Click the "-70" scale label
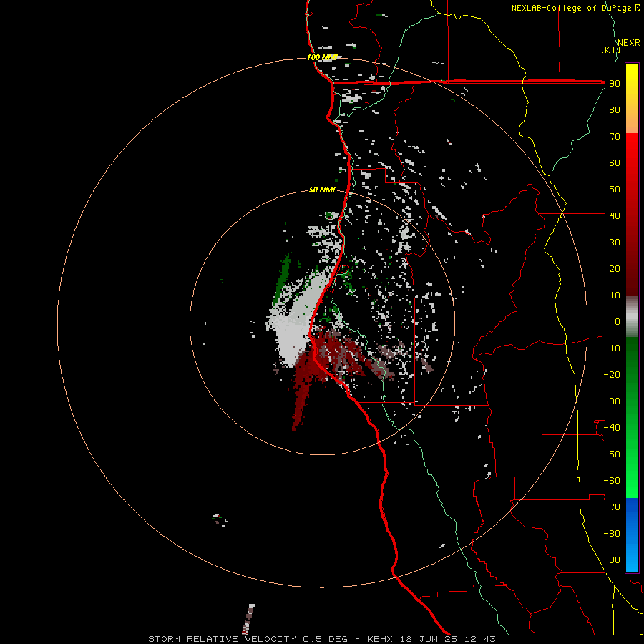 click(612, 507)
